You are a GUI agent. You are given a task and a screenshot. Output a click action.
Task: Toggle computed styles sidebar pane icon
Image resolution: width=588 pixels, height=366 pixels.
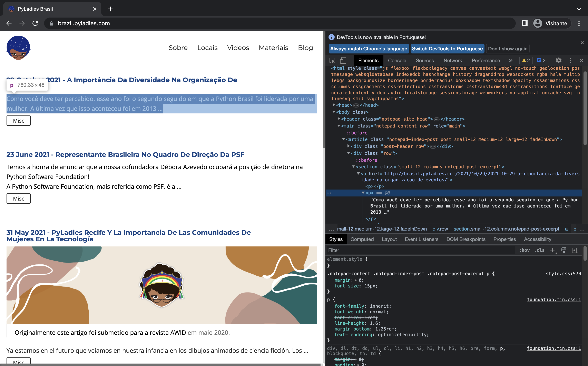click(575, 250)
